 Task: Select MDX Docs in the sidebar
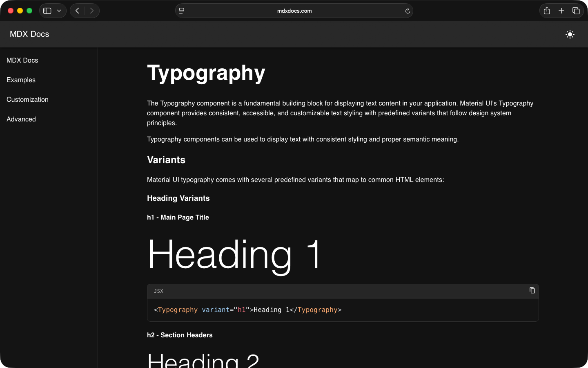pos(22,60)
